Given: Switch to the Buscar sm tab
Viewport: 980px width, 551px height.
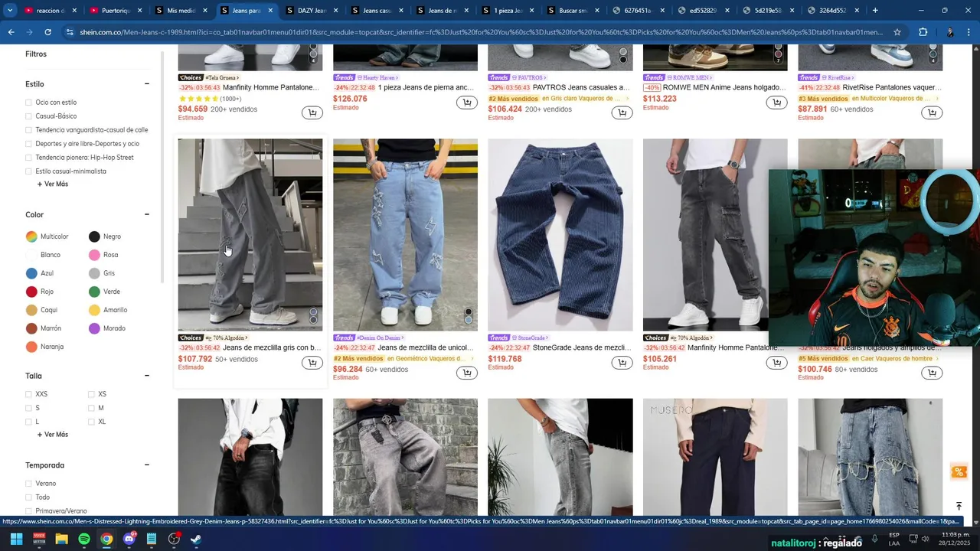Looking at the screenshot, I should [572, 11].
